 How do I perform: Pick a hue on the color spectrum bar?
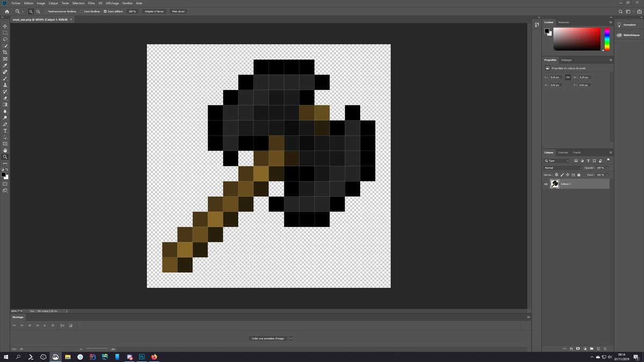pyautogui.click(x=607, y=39)
